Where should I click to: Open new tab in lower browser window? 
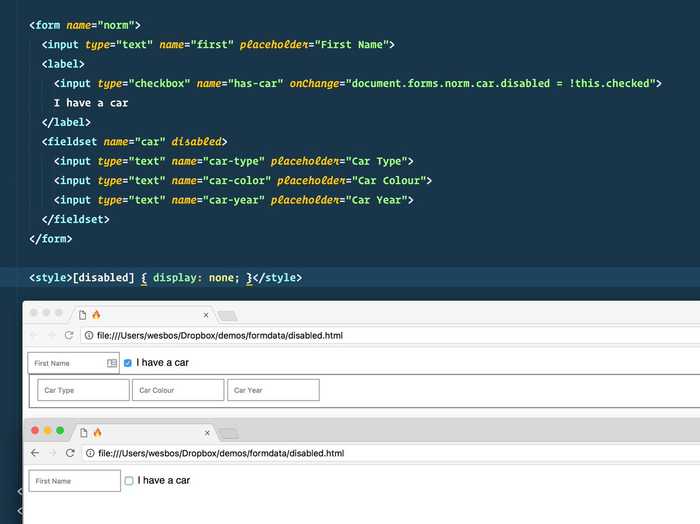[229, 433]
